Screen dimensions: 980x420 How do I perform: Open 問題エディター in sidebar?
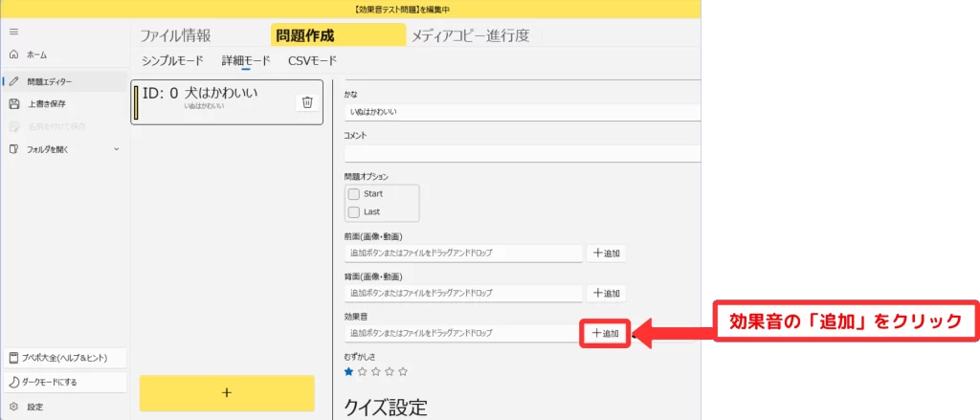(48, 81)
